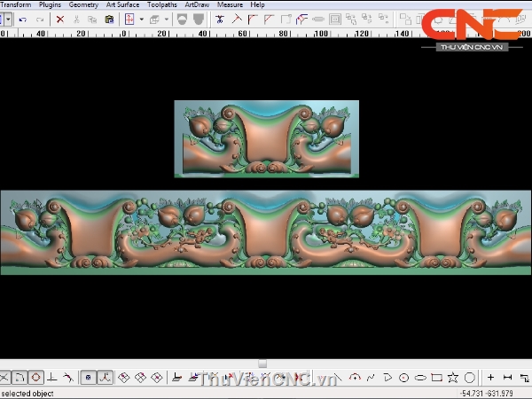The image size is (532, 399).
Task: Open the Geometry menu
Action: pyautogui.click(x=83, y=4)
